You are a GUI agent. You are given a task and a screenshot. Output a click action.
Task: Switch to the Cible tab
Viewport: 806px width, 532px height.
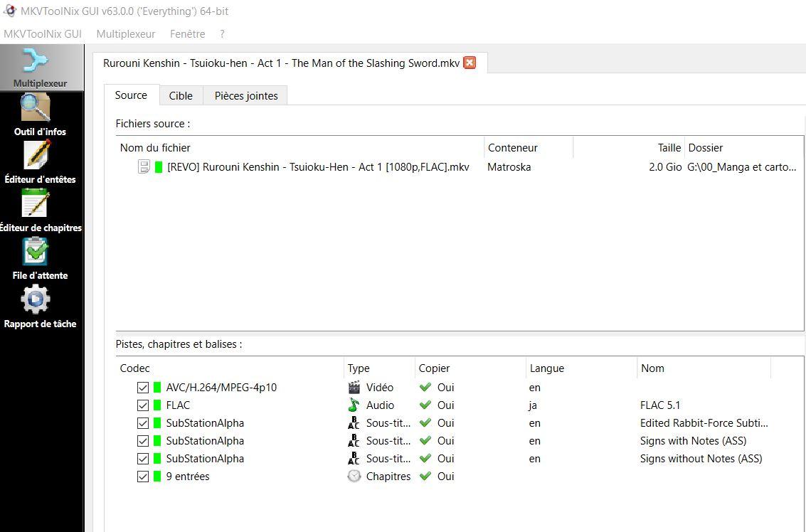(181, 95)
